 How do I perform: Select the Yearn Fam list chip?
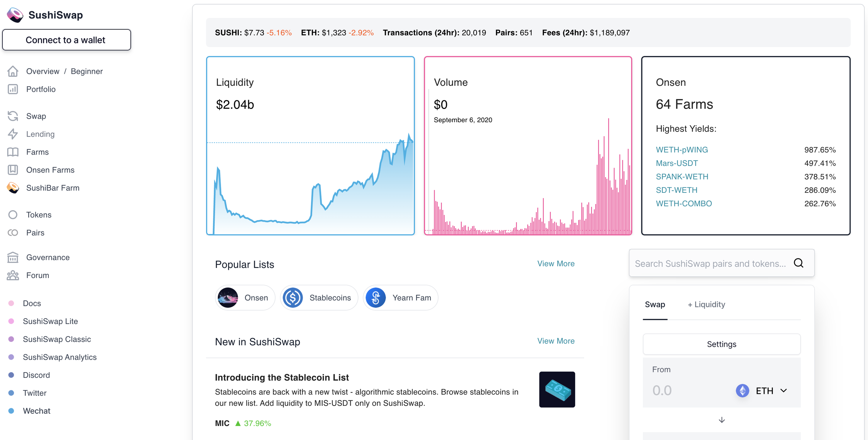click(x=400, y=298)
